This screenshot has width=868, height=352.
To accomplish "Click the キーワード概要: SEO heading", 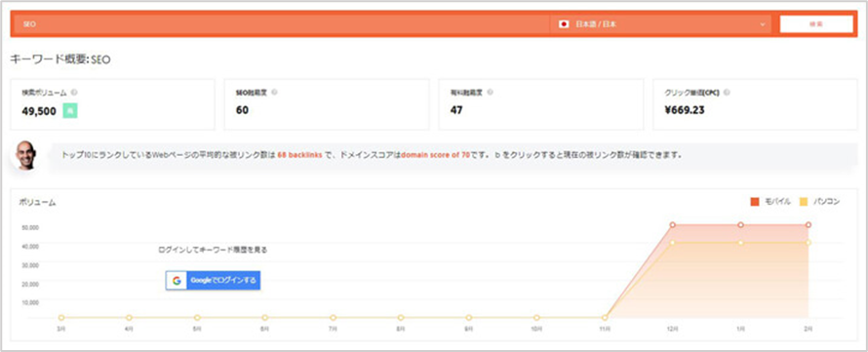I will tap(60, 59).
